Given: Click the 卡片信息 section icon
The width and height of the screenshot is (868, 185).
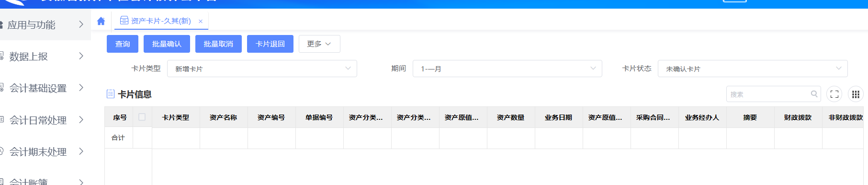Looking at the screenshot, I should (x=111, y=94).
